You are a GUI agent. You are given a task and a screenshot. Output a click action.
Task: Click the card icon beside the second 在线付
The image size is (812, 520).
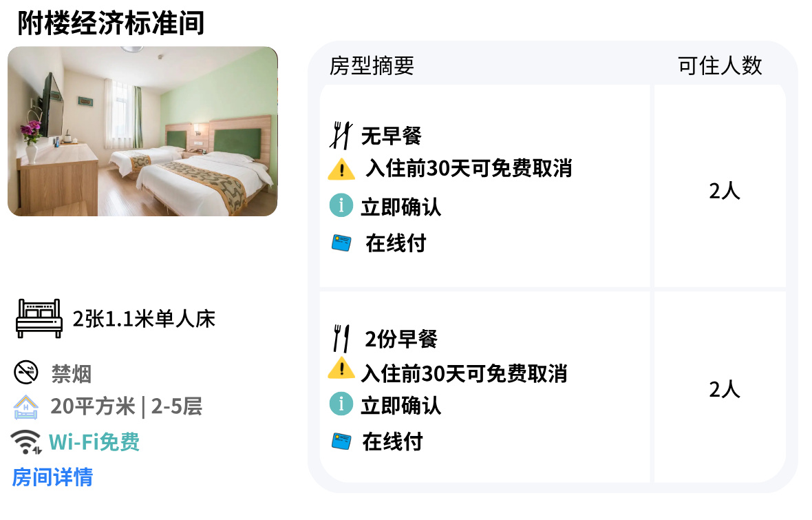pos(341,441)
